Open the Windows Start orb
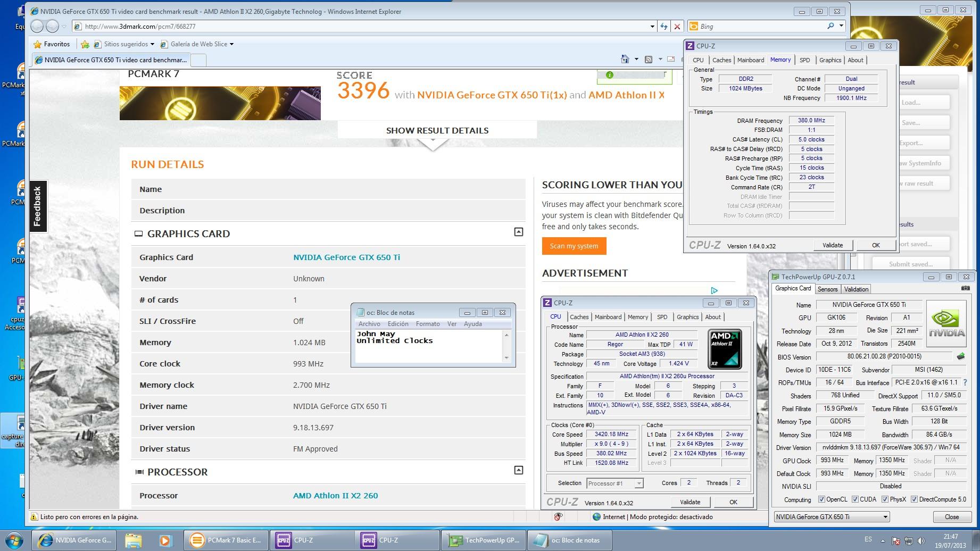 pos(14,540)
